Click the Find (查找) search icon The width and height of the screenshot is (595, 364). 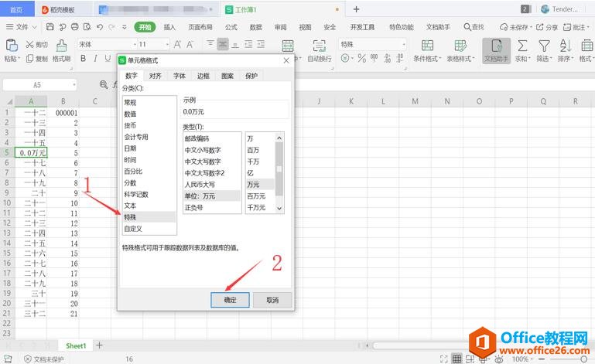467,27
